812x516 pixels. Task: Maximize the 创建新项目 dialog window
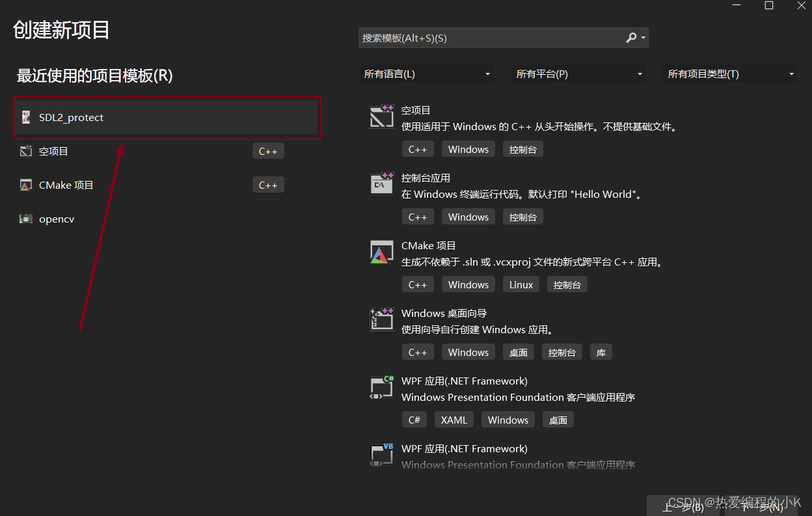coord(768,5)
